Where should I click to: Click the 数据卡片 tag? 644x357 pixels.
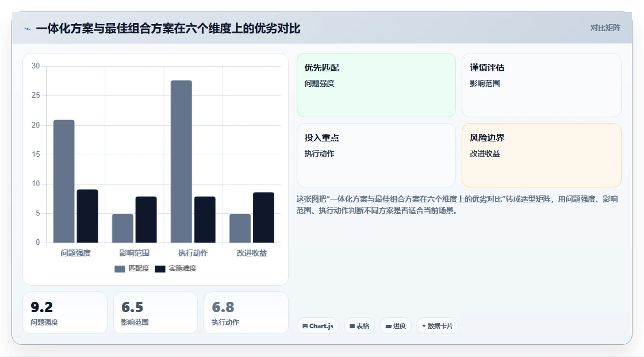click(438, 326)
